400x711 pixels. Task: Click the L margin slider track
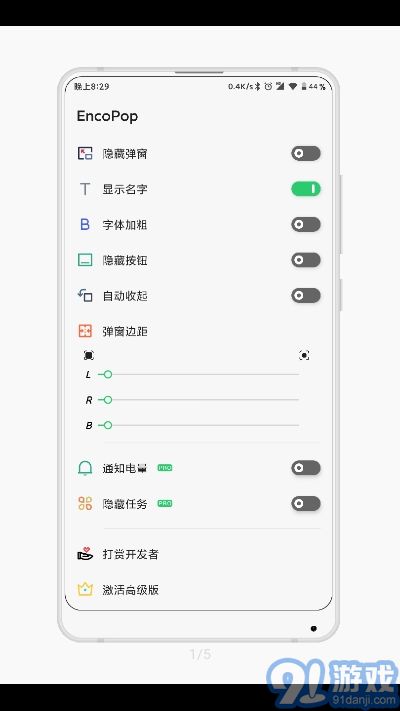pyautogui.click(x=199, y=375)
